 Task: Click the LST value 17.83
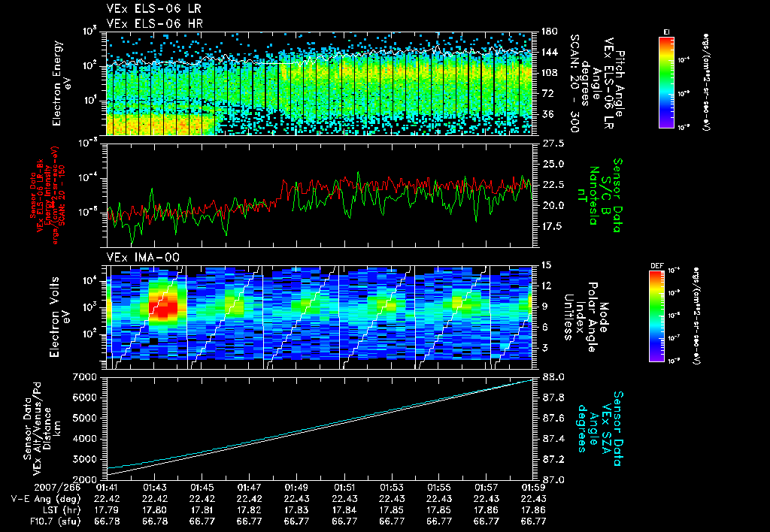tap(296, 510)
